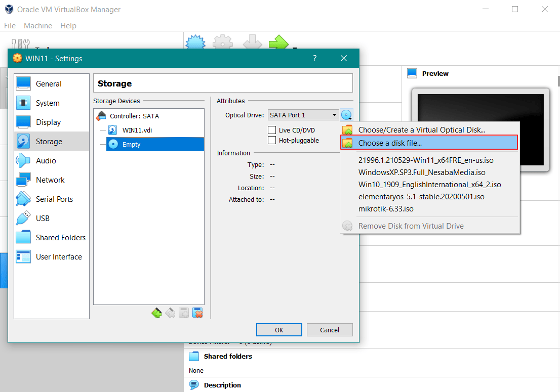Toggle the Hot-pluggable checkbox
Image resolution: width=560 pixels, height=392 pixels.
[272, 140]
